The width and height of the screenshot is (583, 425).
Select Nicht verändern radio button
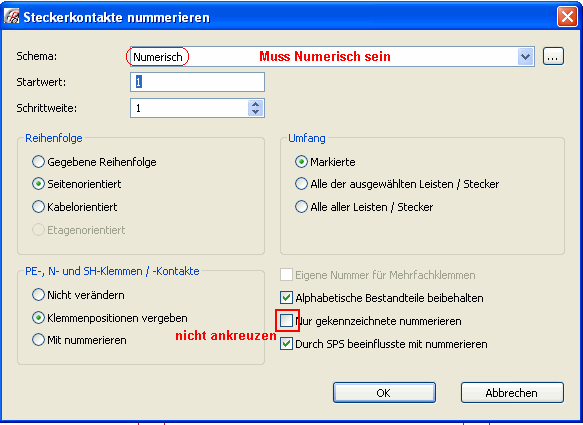pos(38,295)
